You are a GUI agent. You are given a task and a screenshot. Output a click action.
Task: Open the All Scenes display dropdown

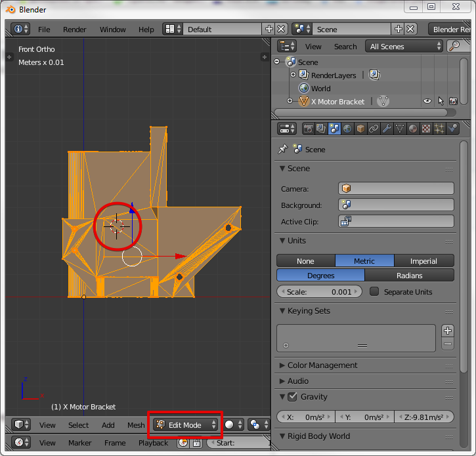[405, 47]
